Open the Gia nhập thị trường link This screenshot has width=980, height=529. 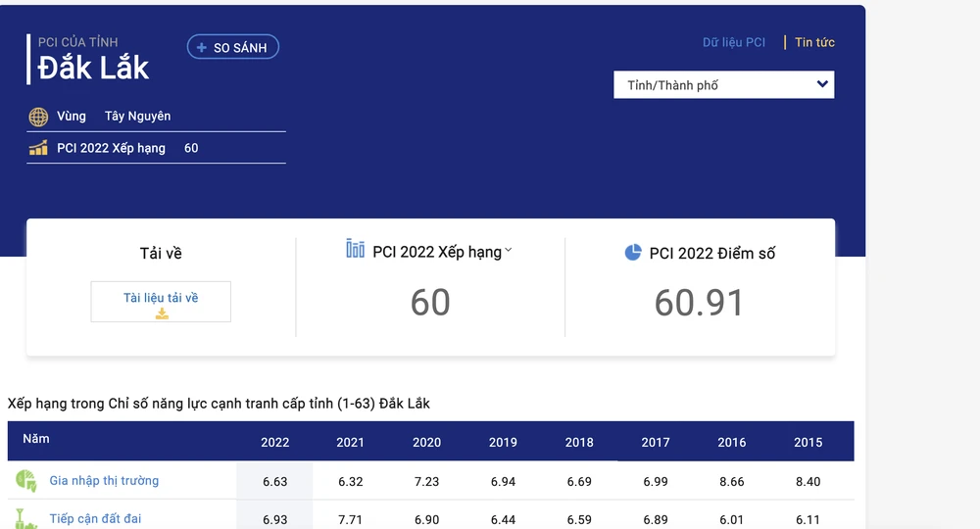pyautogui.click(x=104, y=481)
